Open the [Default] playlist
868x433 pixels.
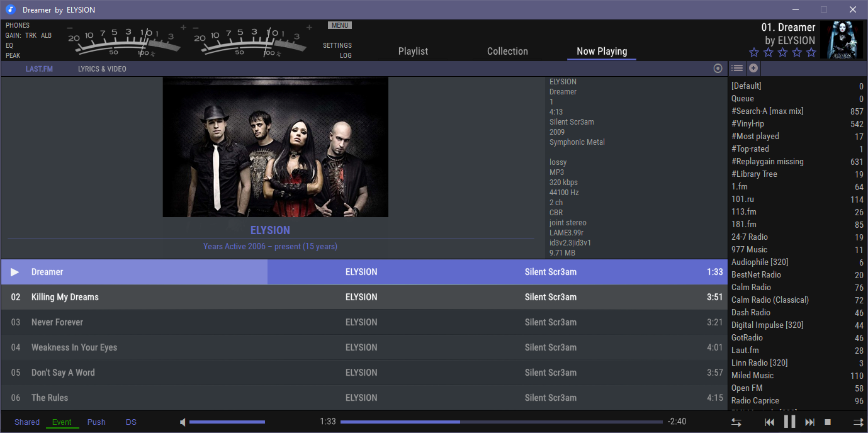click(798, 86)
